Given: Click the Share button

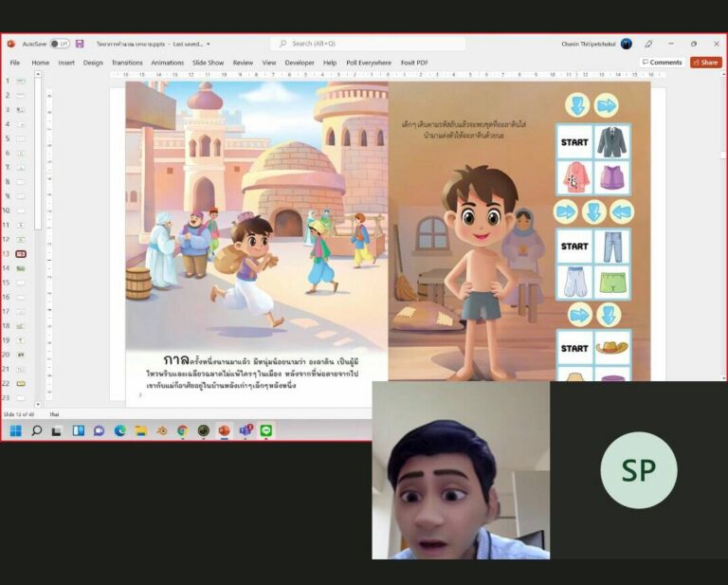Looking at the screenshot, I should pyautogui.click(x=705, y=63).
